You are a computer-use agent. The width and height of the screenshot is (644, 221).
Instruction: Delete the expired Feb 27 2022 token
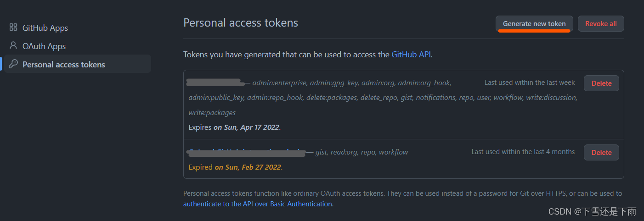pyautogui.click(x=601, y=153)
